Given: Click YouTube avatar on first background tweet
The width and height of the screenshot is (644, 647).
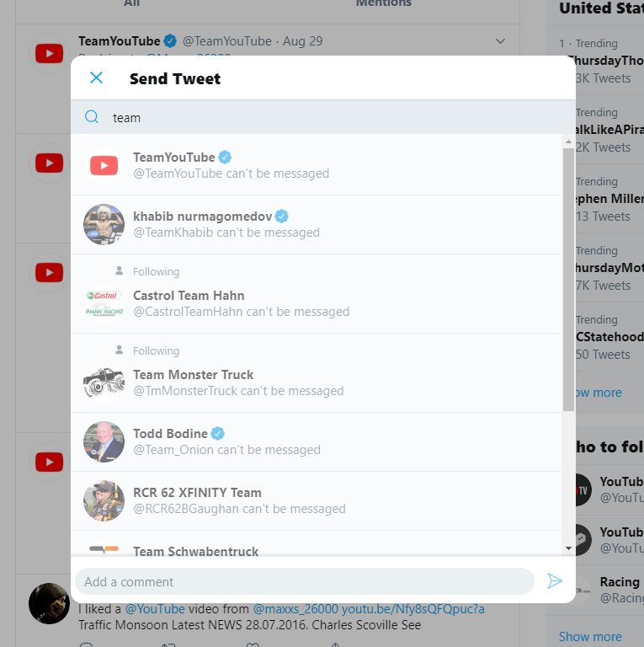Looking at the screenshot, I should (49, 54).
